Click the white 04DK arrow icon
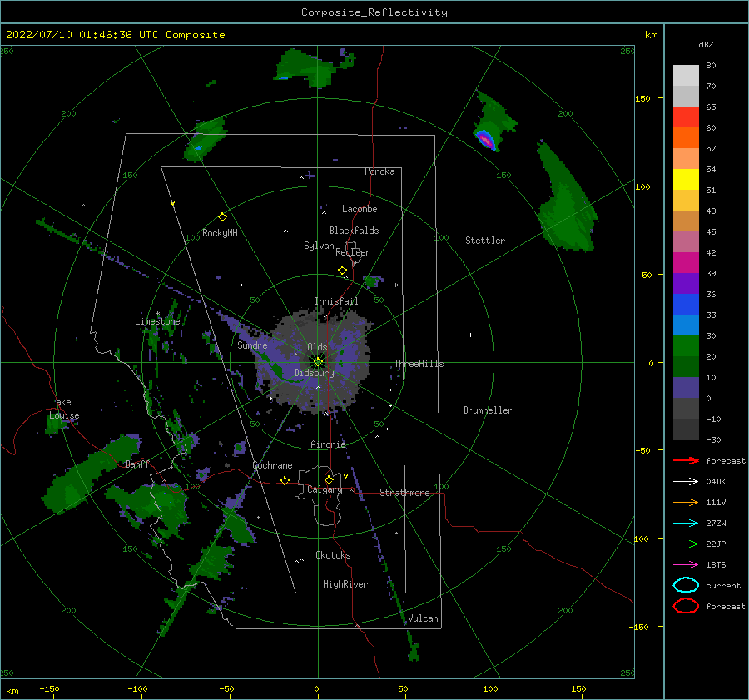The width and height of the screenshot is (749, 700). point(686,481)
